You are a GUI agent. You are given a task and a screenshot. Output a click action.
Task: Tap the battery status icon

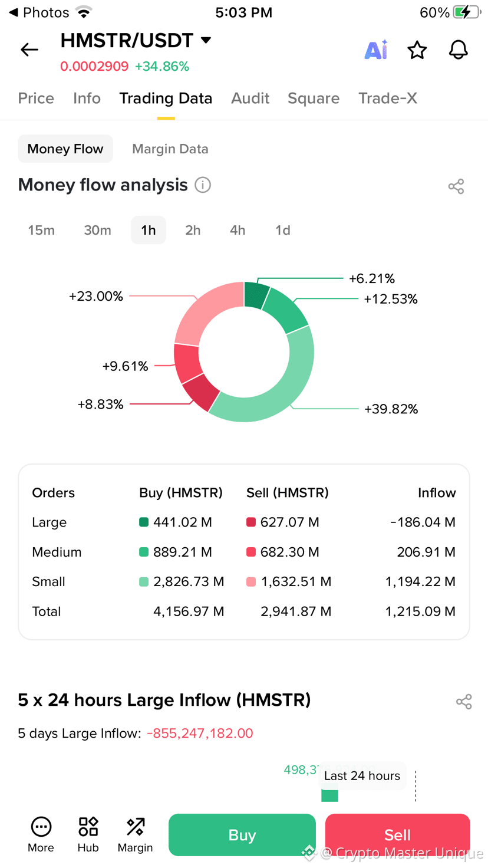466,12
